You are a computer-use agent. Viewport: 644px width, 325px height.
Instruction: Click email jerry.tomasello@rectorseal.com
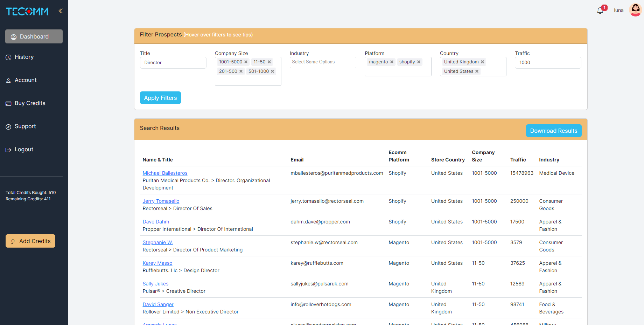pyautogui.click(x=327, y=201)
